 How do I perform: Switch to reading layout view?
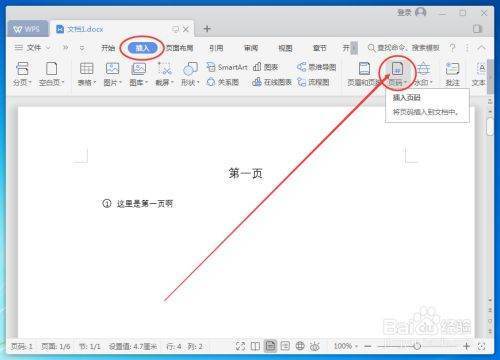click(x=255, y=346)
